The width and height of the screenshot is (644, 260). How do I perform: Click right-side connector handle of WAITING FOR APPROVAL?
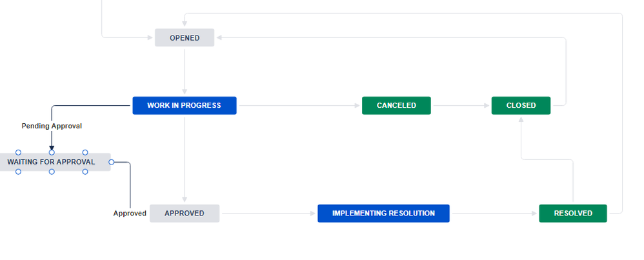tap(111, 162)
